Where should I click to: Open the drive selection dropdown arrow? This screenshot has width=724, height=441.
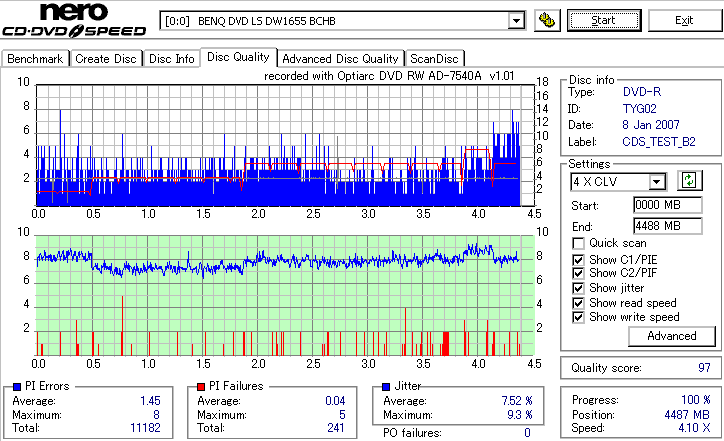coord(516,21)
